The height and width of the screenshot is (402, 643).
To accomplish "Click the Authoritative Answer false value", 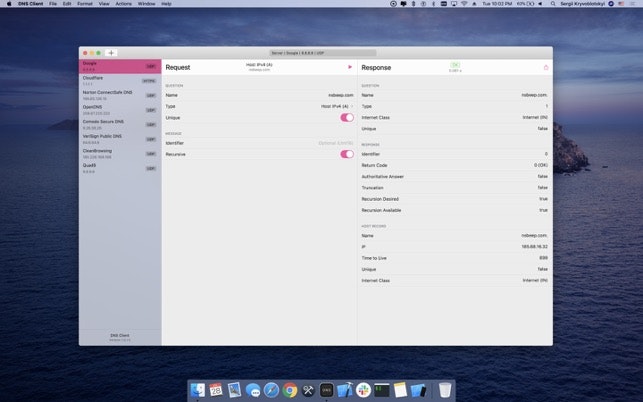I will [543, 176].
